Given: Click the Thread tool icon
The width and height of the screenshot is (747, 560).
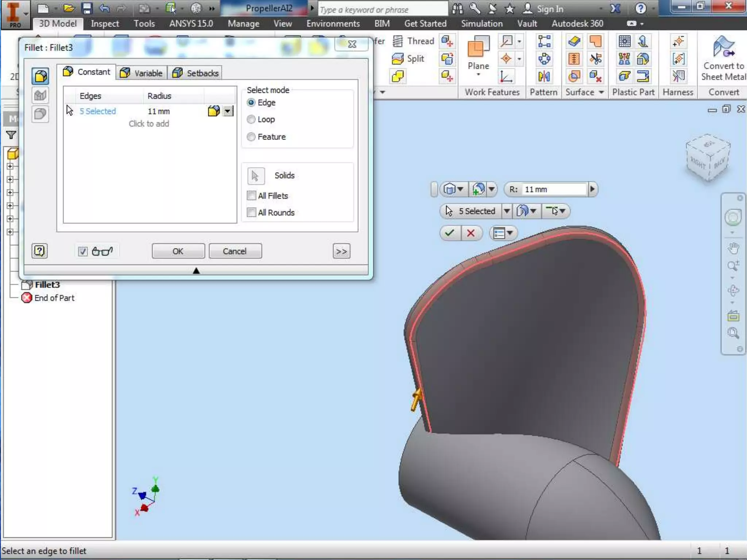Looking at the screenshot, I should [398, 41].
